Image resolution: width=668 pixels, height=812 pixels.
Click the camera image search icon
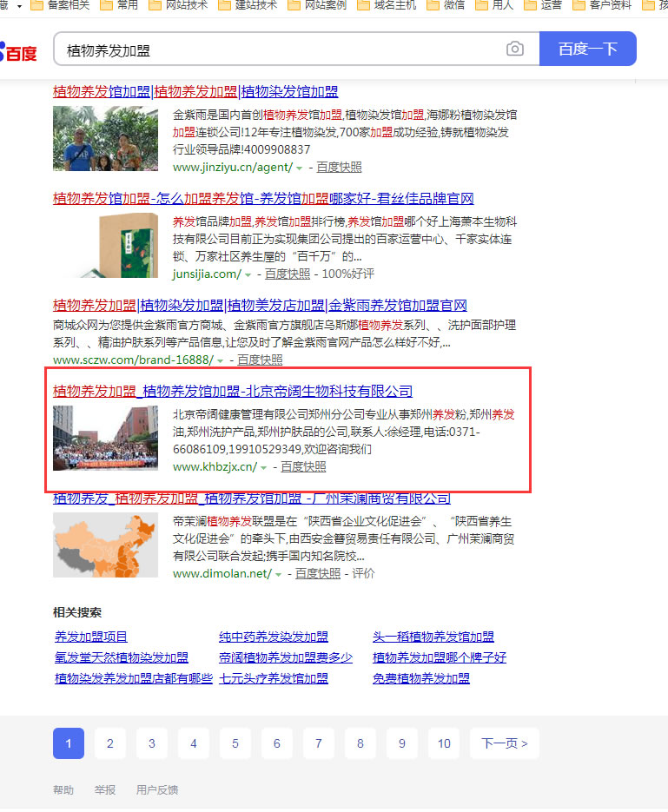[x=515, y=50]
